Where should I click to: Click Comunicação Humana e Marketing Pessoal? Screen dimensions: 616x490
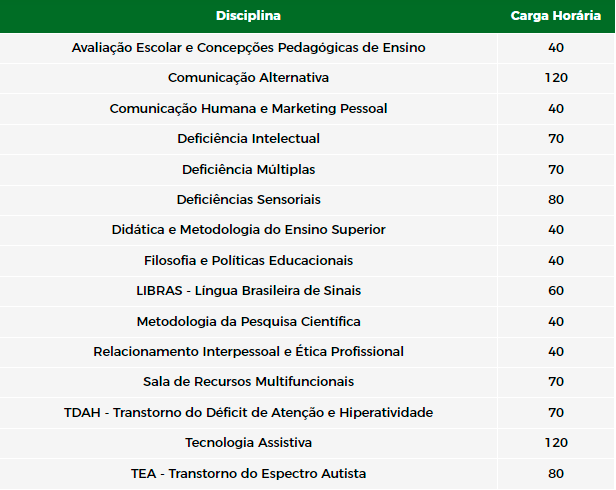point(248,108)
